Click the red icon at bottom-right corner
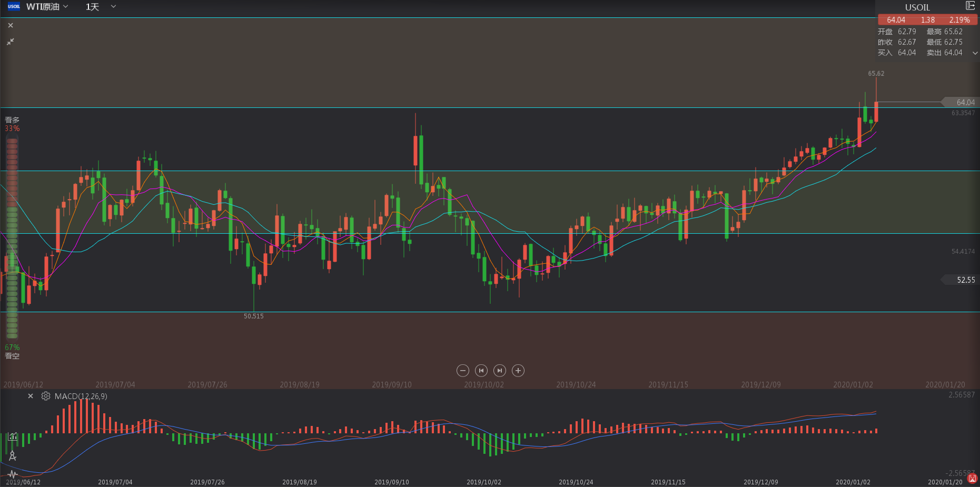The height and width of the screenshot is (487, 980). [972, 479]
